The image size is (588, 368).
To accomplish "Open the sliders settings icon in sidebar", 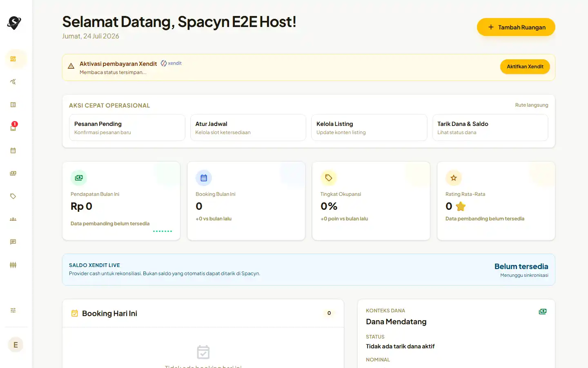I will (13, 310).
